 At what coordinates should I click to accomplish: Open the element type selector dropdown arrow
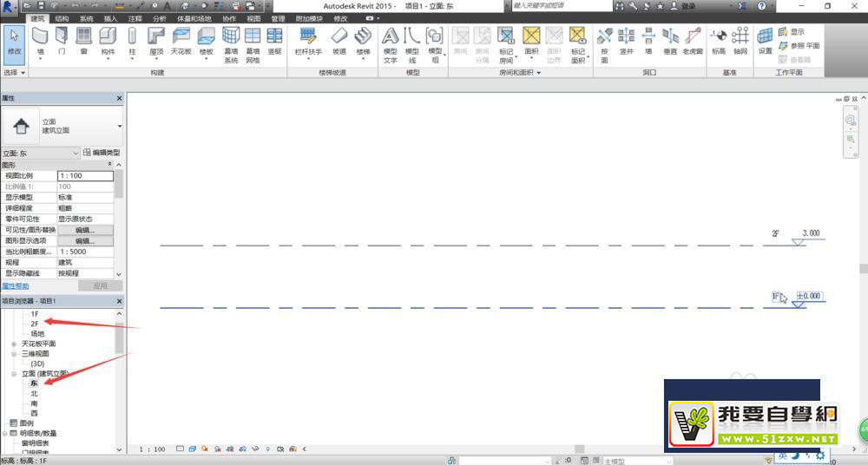(120, 126)
